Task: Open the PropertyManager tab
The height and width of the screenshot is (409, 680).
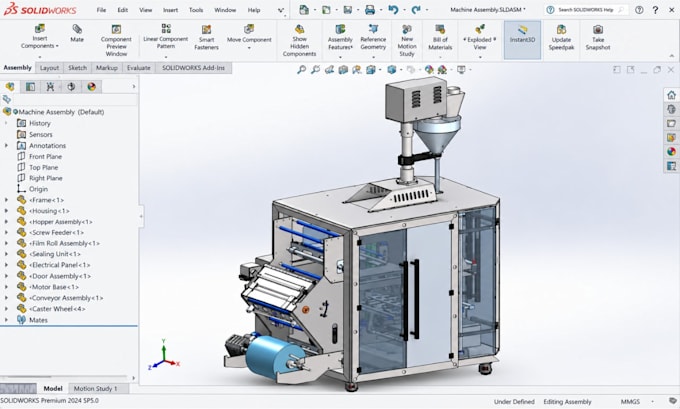Action: (x=30, y=87)
